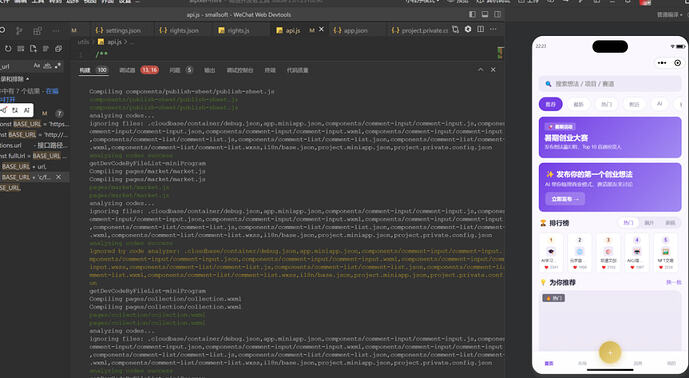This screenshot has height=378, width=689.
Task: Clear search results list icon
Action: [21, 49]
